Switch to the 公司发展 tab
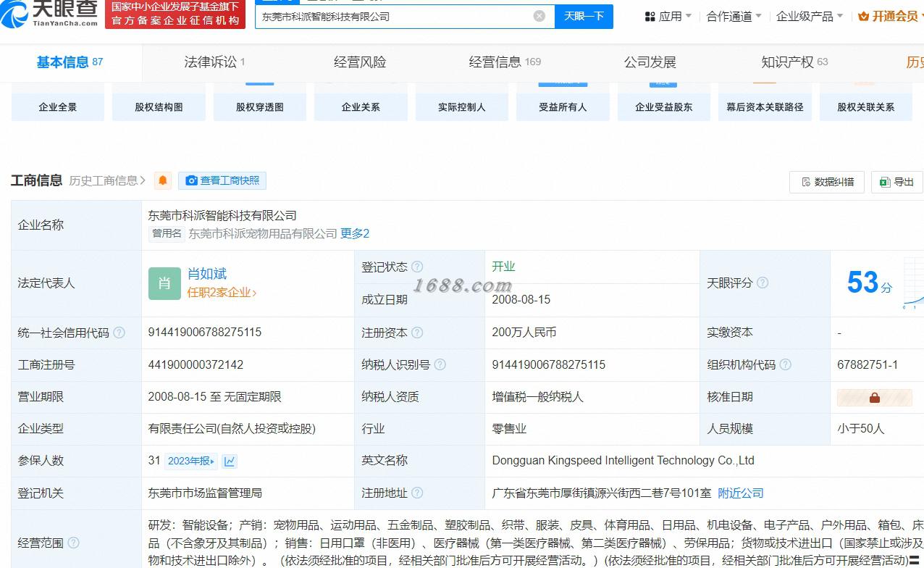This screenshot has width=924, height=568. 650,62
